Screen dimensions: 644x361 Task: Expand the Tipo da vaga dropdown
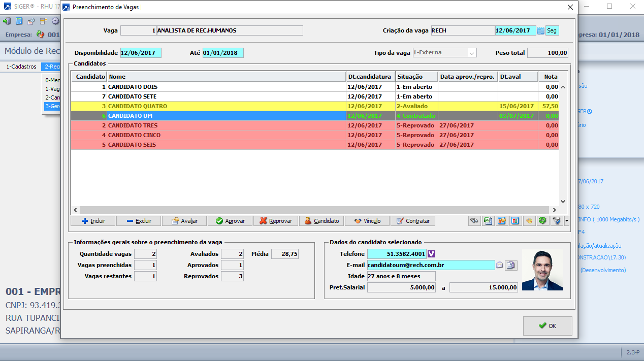pos(472,53)
